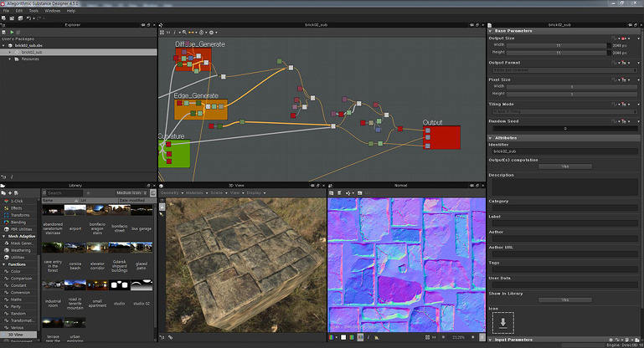Collapse the Base Parameters section
The height and width of the screenshot is (348, 644).
491,31
